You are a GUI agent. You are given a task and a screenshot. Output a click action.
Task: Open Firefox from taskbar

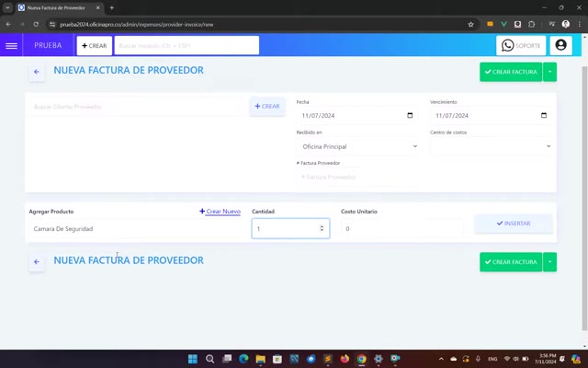pyautogui.click(x=345, y=359)
